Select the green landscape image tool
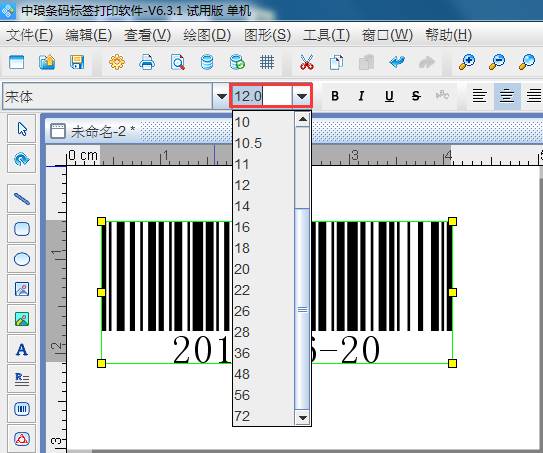Image resolution: width=543 pixels, height=453 pixels. tap(22, 319)
